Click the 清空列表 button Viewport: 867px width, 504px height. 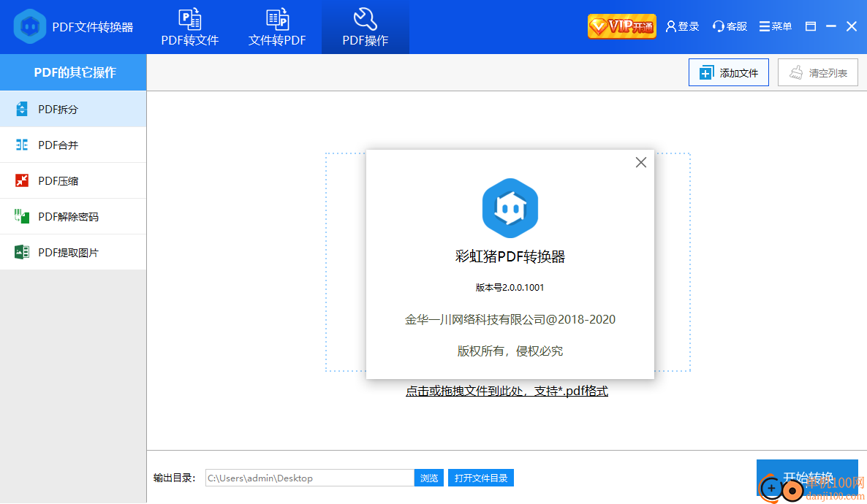818,72
